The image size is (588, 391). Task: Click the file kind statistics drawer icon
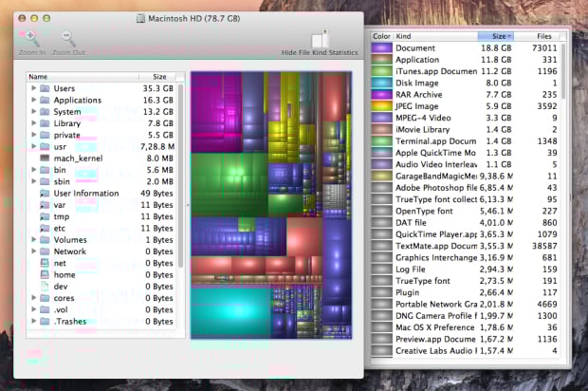click(x=321, y=38)
